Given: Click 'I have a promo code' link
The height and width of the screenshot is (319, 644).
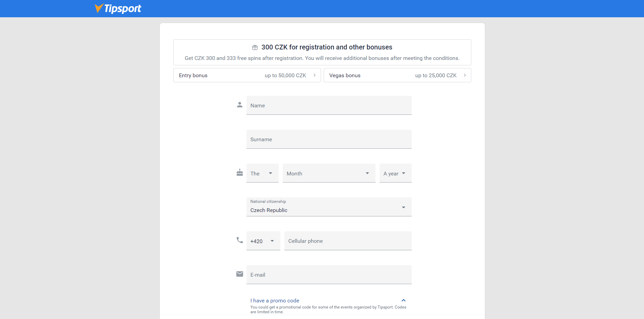Looking at the screenshot, I should [275, 300].
